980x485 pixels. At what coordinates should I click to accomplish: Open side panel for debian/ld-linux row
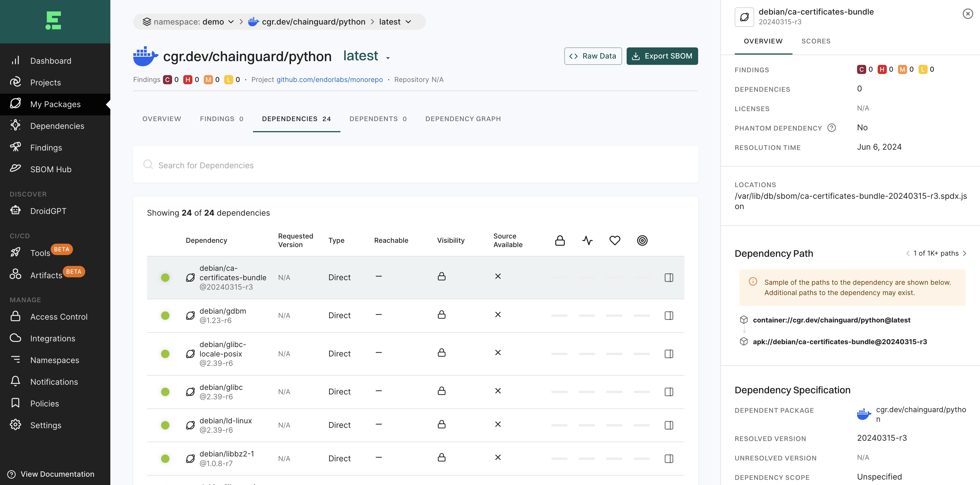(x=669, y=425)
